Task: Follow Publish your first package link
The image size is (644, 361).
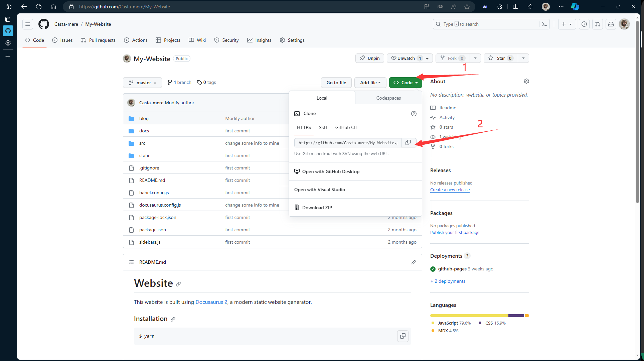Action: tap(455, 232)
